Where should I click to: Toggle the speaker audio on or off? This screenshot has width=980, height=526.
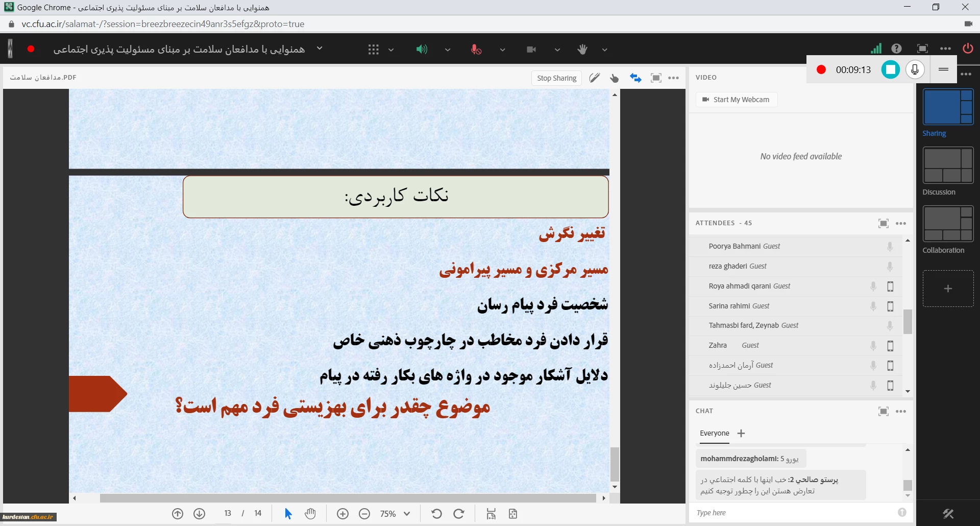pos(421,50)
